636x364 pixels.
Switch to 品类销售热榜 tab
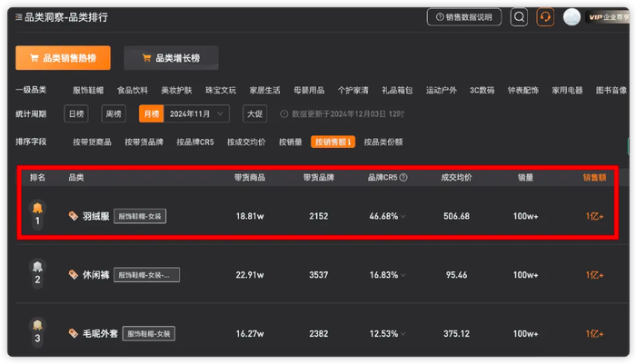click(x=63, y=58)
